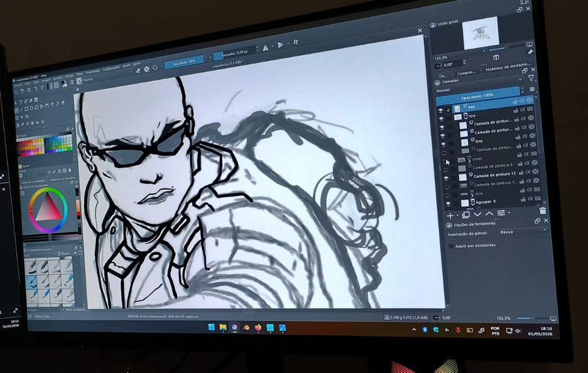Activate horizontal mirror tool
588x373 pixels.
265,48
